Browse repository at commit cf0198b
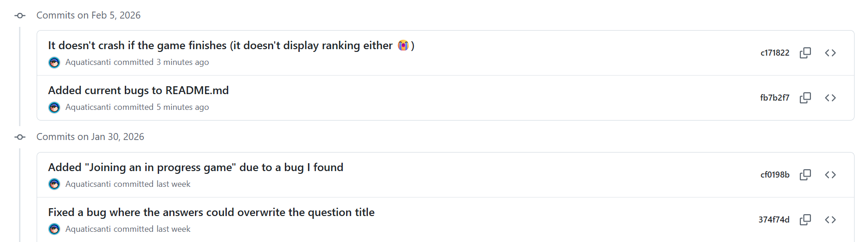868x242 pixels. (x=830, y=175)
